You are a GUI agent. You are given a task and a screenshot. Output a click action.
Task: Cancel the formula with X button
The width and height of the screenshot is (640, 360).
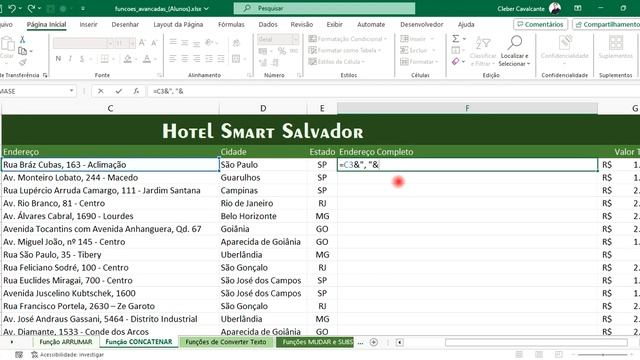pos(101,91)
